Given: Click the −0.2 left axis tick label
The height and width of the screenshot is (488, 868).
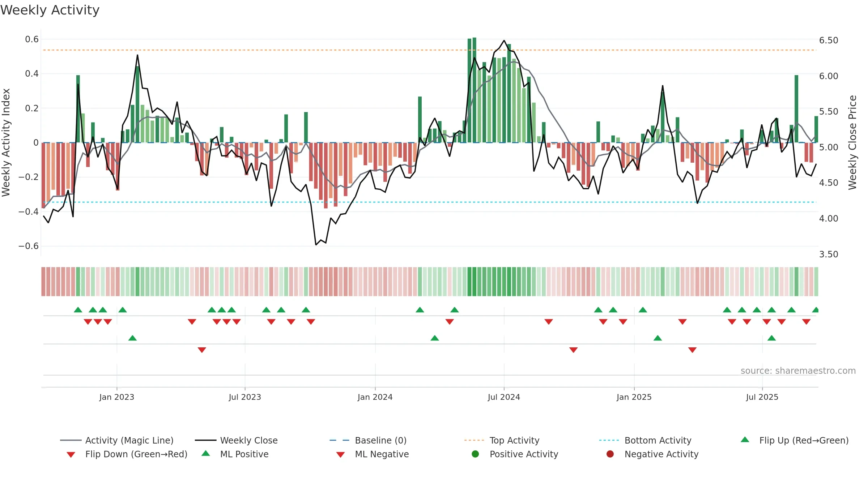Looking at the screenshot, I should (x=29, y=177).
